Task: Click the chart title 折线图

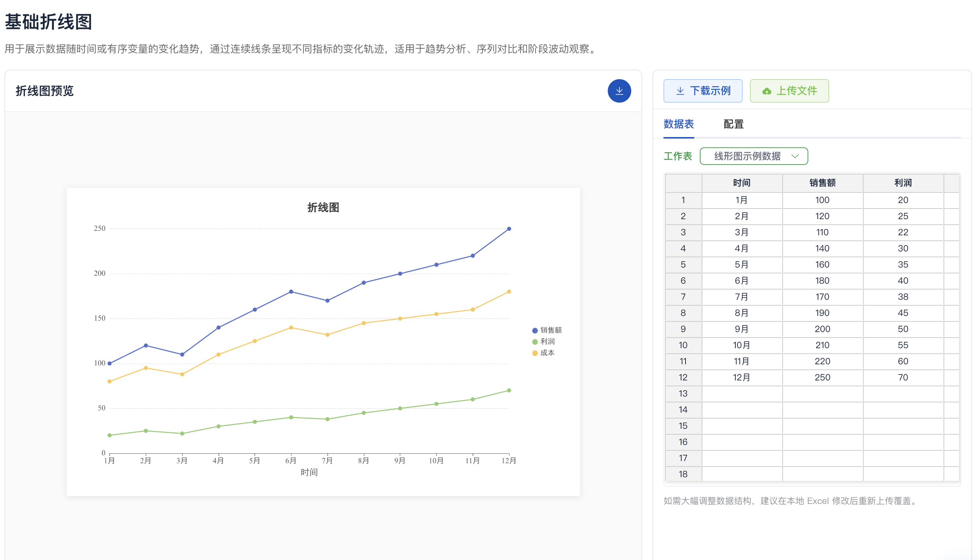Action: coord(323,208)
